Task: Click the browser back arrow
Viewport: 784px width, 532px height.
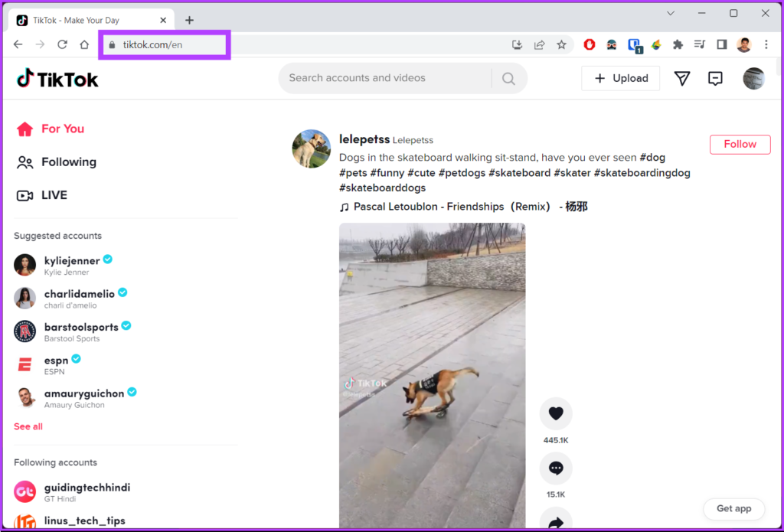Action: [18, 44]
